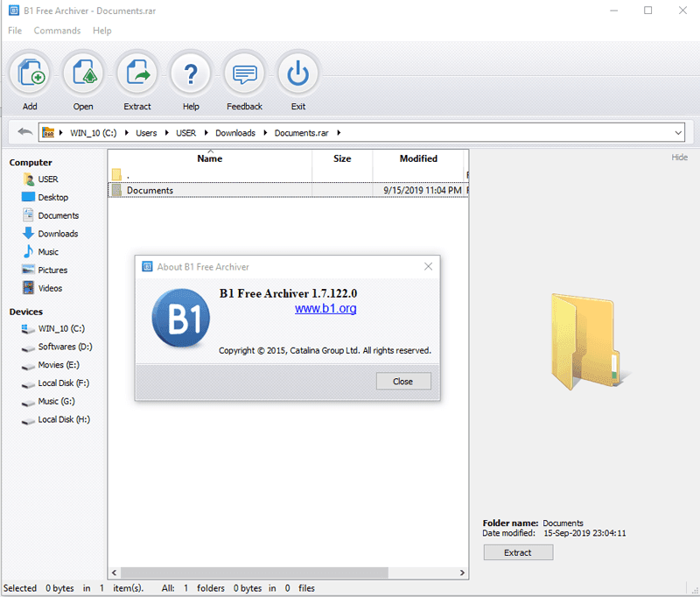Expand arrow after Users breadcrumb
700x597 pixels.
[166, 132]
